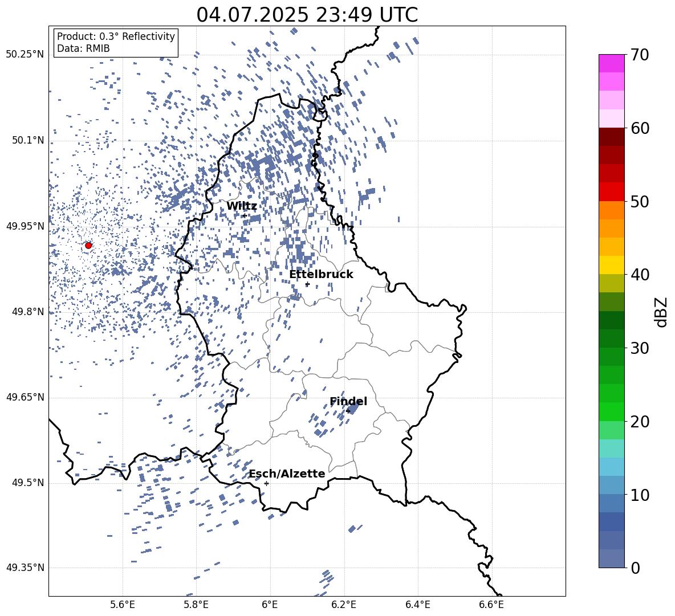This screenshot has height=616, width=675.
Task: Click the 49.65°N latitude label
Action: pyautogui.click(x=25, y=397)
